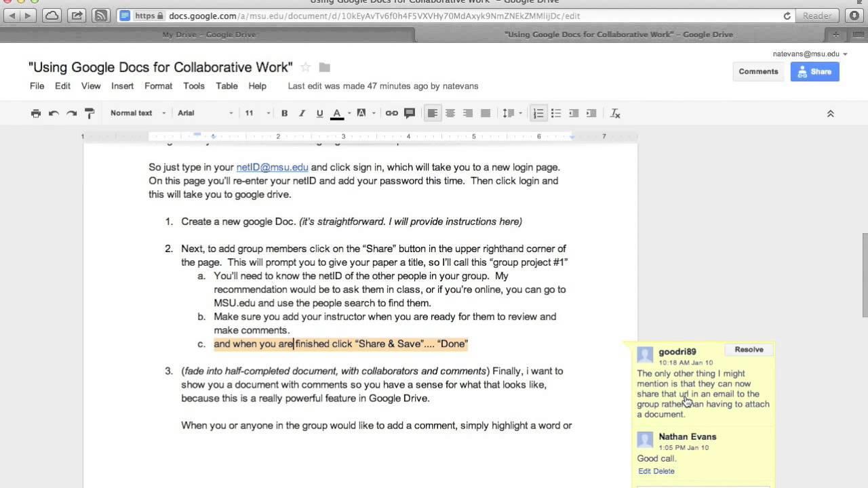Open the Insert menu

pyautogui.click(x=122, y=86)
